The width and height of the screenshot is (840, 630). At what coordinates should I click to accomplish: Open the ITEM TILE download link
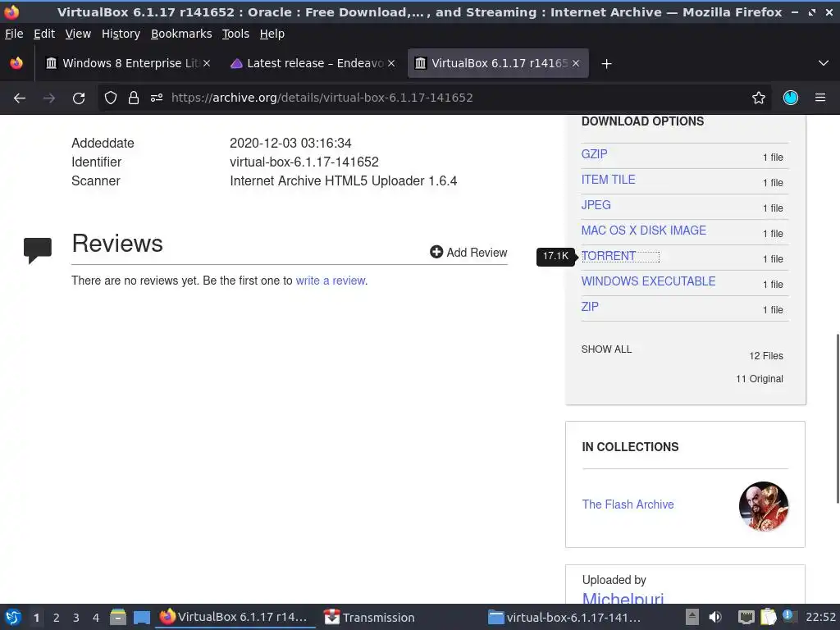(608, 180)
